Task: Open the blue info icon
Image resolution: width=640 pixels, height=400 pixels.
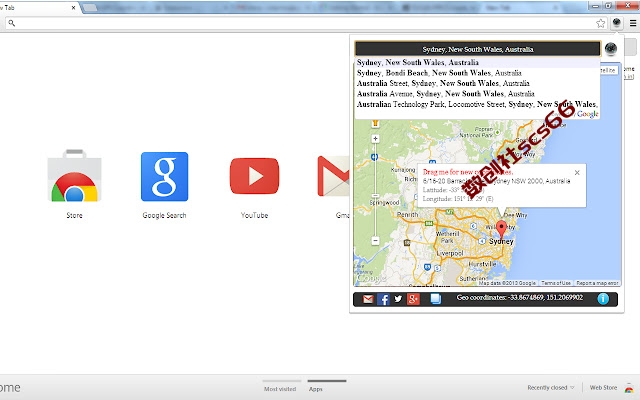Action: click(x=603, y=299)
